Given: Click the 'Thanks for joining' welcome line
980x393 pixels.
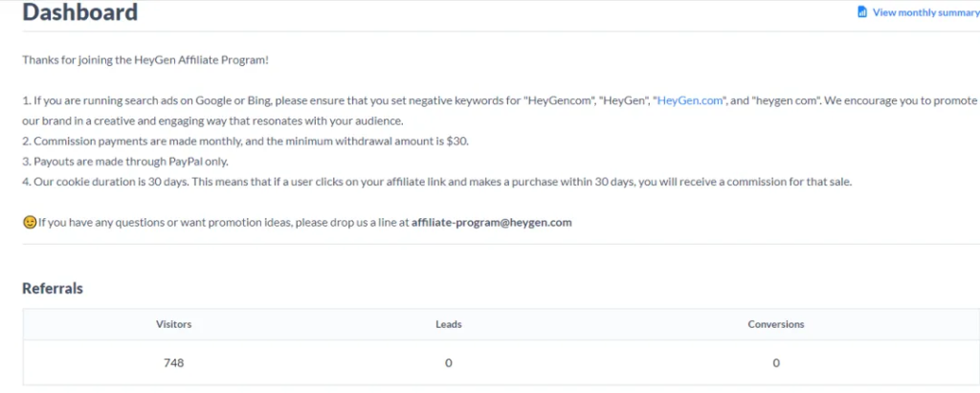Looking at the screenshot, I should pos(145,60).
